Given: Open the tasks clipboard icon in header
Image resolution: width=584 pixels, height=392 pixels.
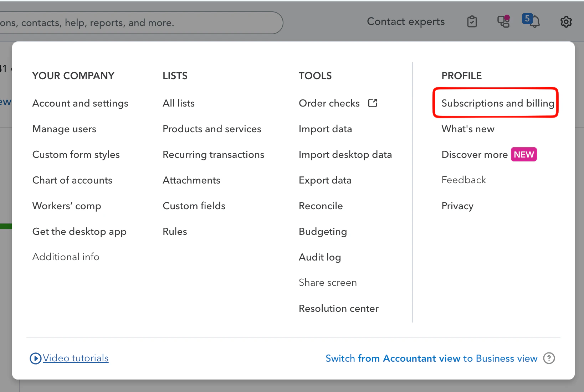Looking at the screenshot, I should pyautogui.click(x=472, y=22).
